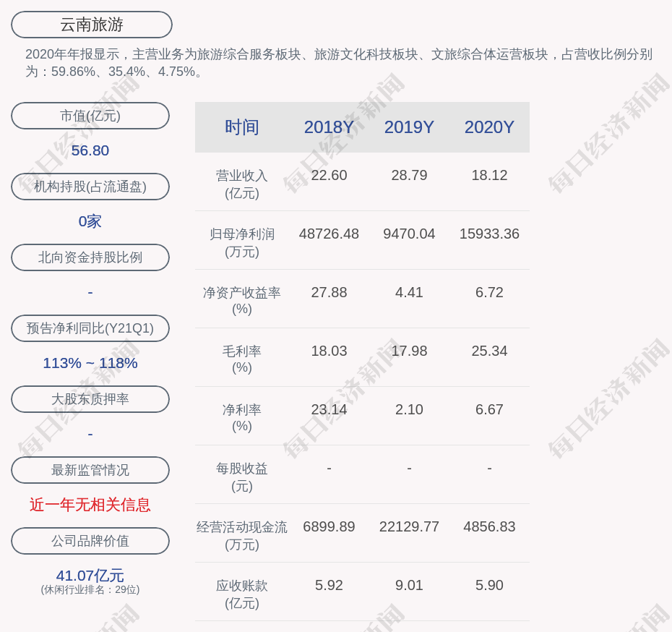Click cash flow value 6899.89
Image resolution: width=672 pixels, height=632 pixels.
point(329,526)
